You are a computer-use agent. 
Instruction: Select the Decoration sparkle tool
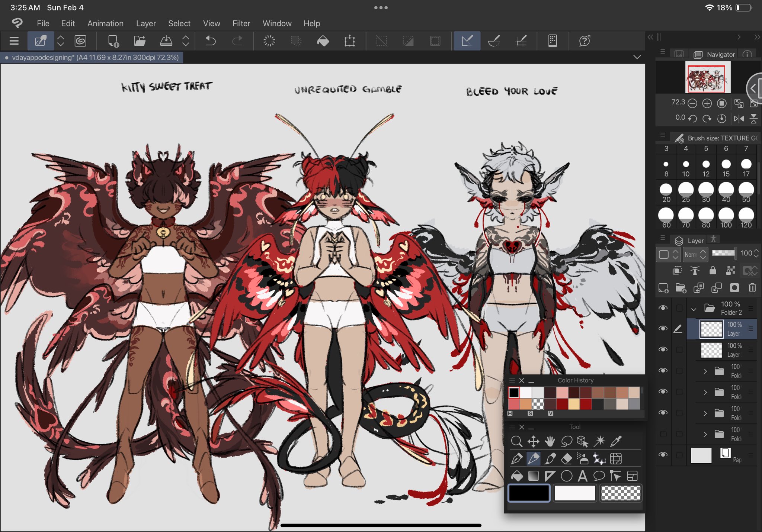[599, 459]
